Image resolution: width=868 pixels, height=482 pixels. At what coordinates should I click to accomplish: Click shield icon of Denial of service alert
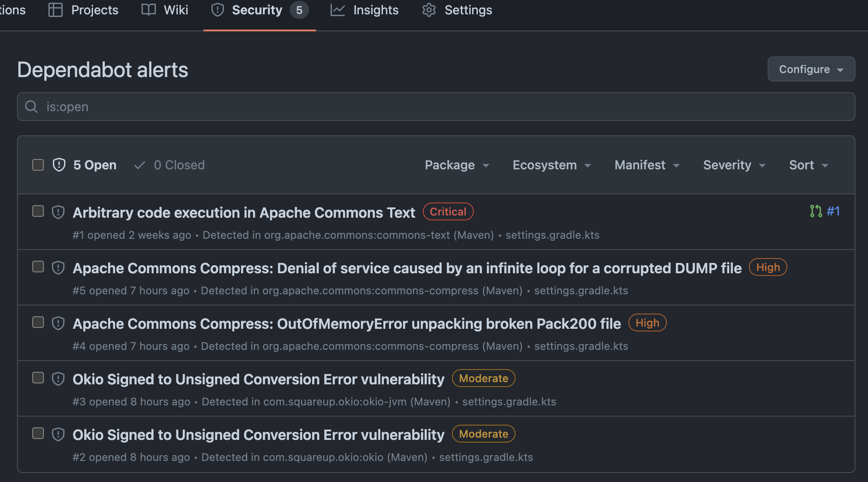pyautogui.click(x=58, y=267)
